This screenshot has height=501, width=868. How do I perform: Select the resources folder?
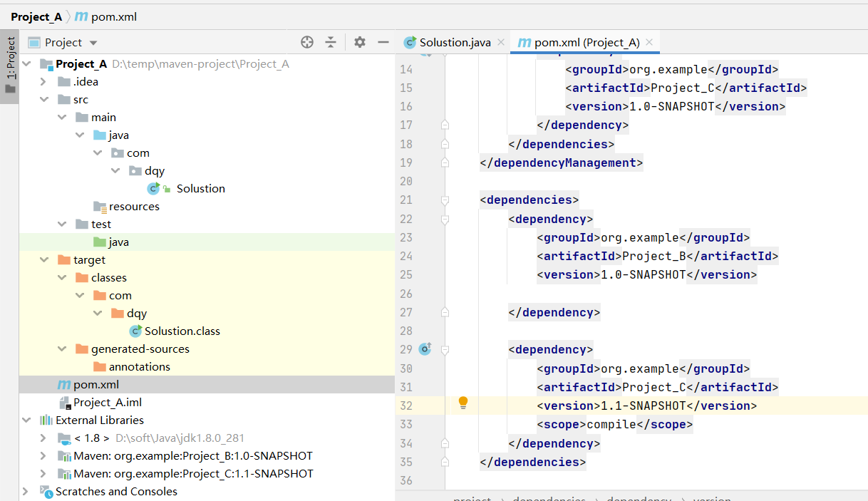point(134,206)
